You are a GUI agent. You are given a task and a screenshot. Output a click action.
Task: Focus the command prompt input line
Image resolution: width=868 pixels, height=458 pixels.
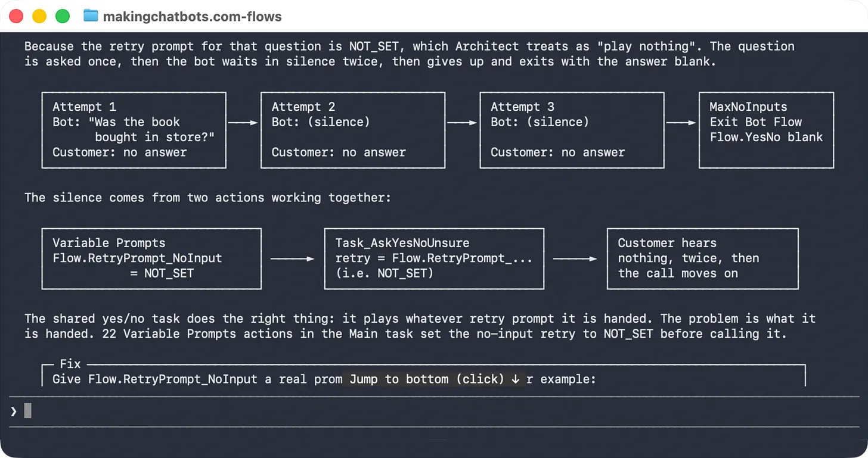(434, 411)
